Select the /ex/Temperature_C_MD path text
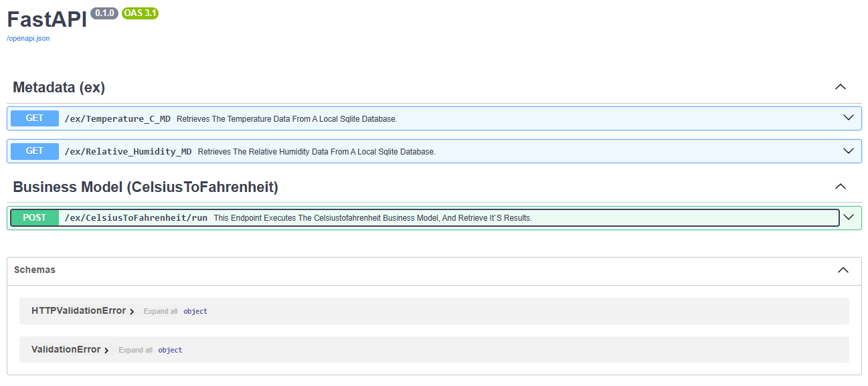The height and width of the screenshot is (386, 868). click(118, 119)
